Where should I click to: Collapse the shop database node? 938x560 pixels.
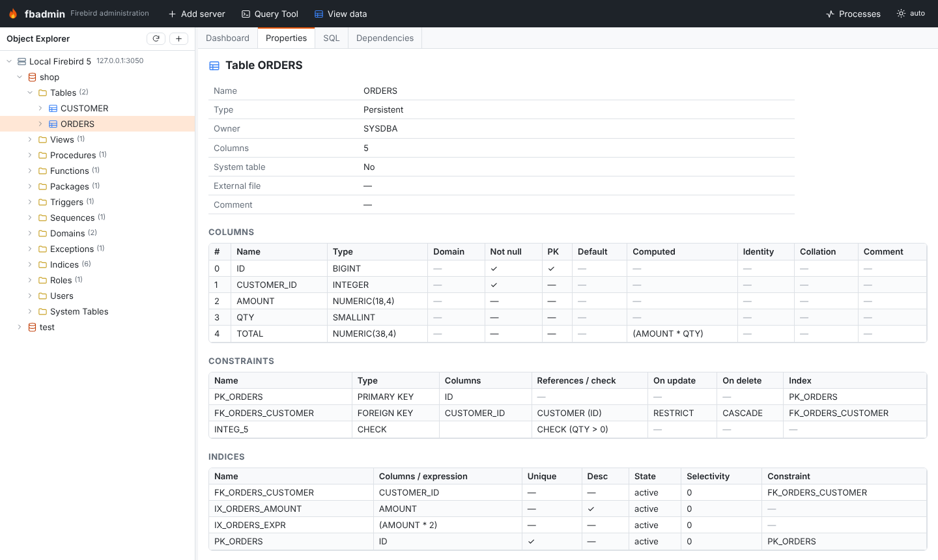pyautogui.click(x=20, y=77)
